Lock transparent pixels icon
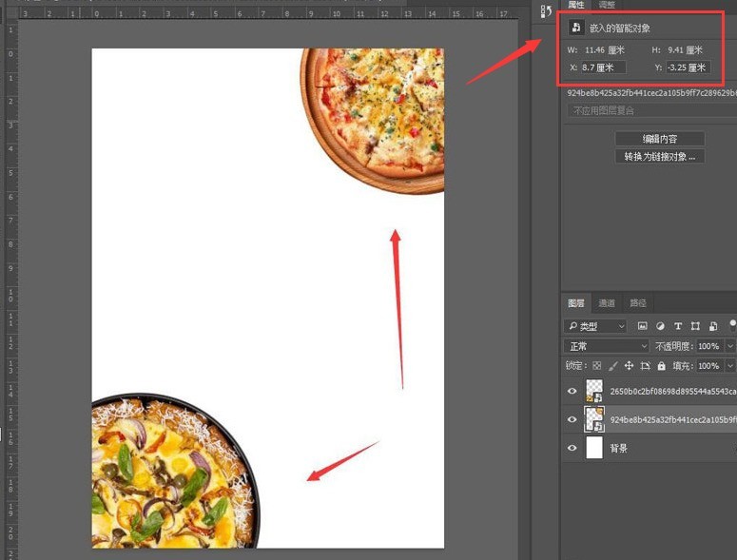 597,365
